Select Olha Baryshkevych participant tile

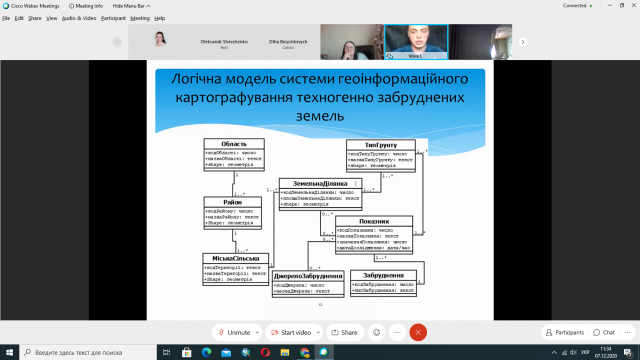288,42
